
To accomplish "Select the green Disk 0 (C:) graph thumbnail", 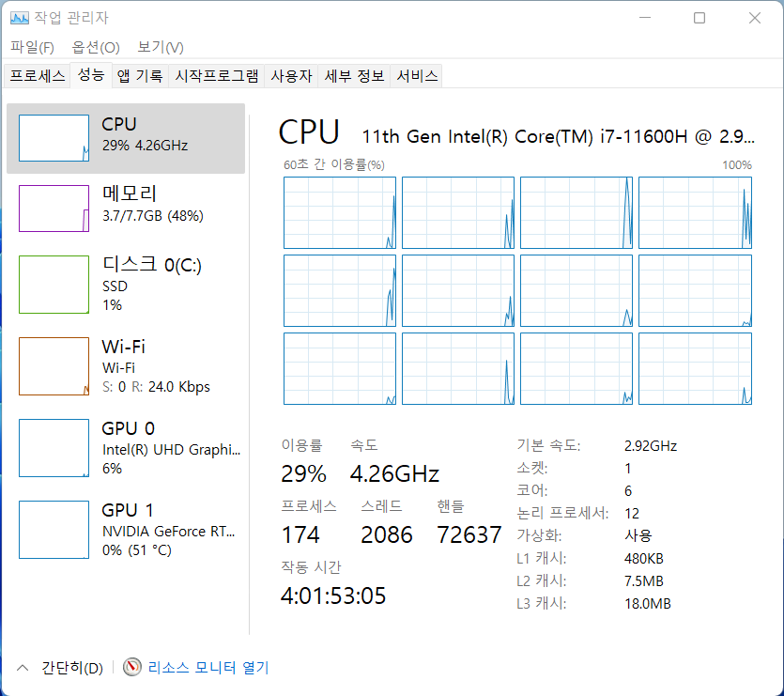I will pos(54,285).
